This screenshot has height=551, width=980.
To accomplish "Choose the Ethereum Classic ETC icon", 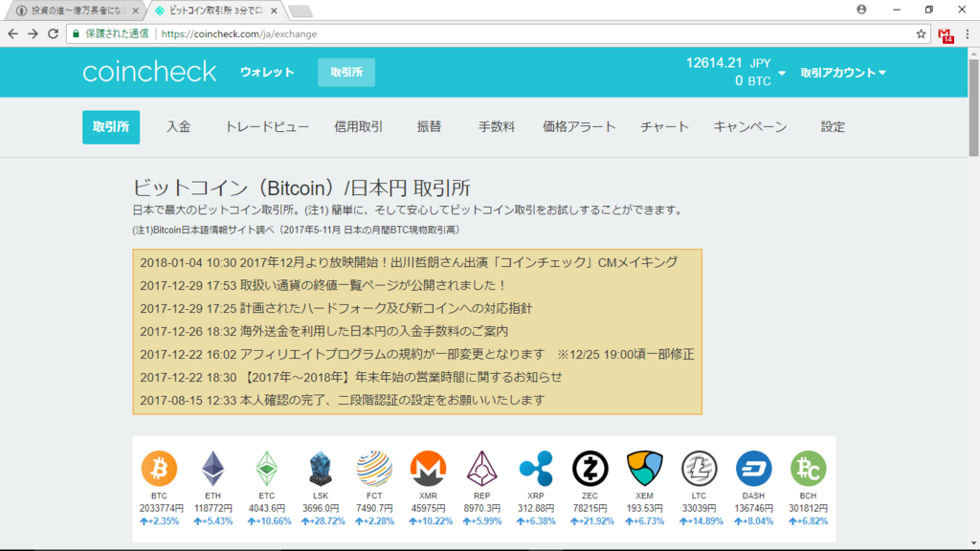I will [x=266, y=468].
